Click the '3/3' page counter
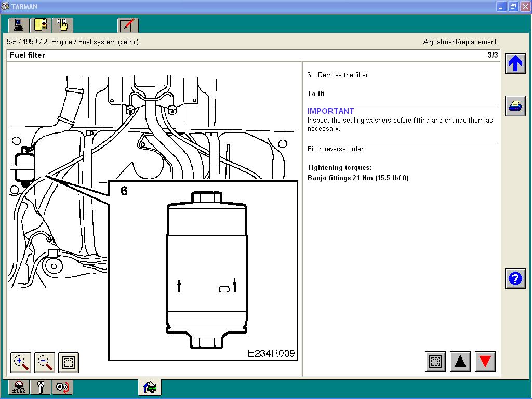This screenshot has height=399, width=532. pos(493,55)
